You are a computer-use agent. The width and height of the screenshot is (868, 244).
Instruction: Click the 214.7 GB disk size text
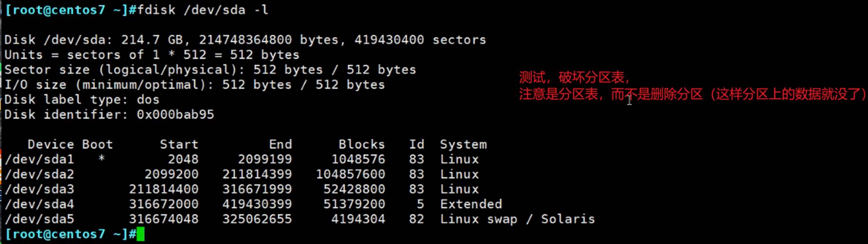tap(152, 40)
